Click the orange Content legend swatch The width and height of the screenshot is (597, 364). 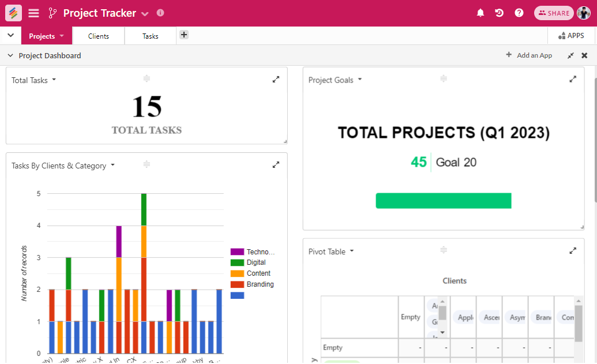click(x=237, y=273)
